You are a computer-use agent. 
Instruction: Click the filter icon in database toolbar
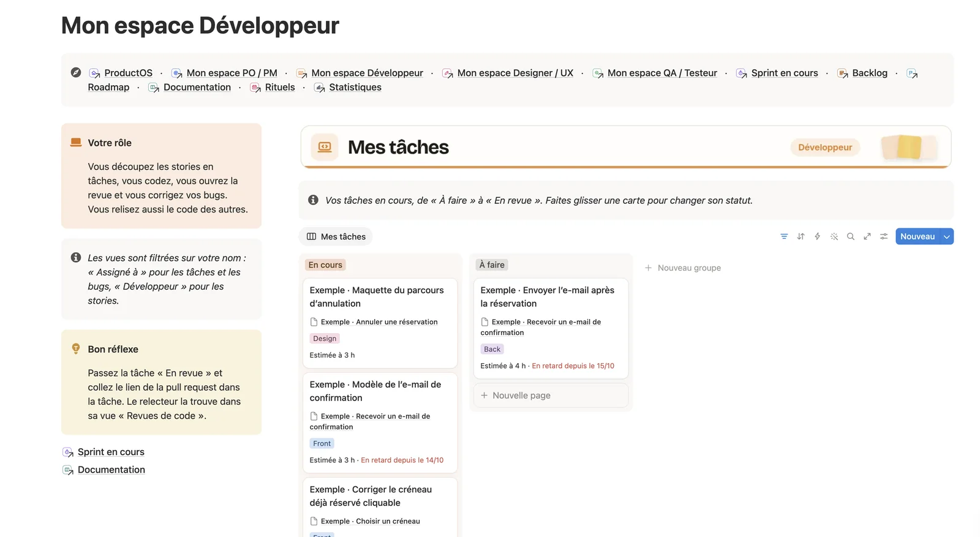[784, 236]
